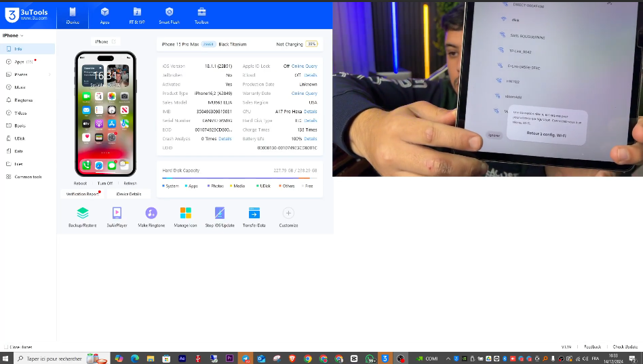643x364 pixels.
Task: Click the 3uTools icon in taskbar
Action: click(385, 359)
